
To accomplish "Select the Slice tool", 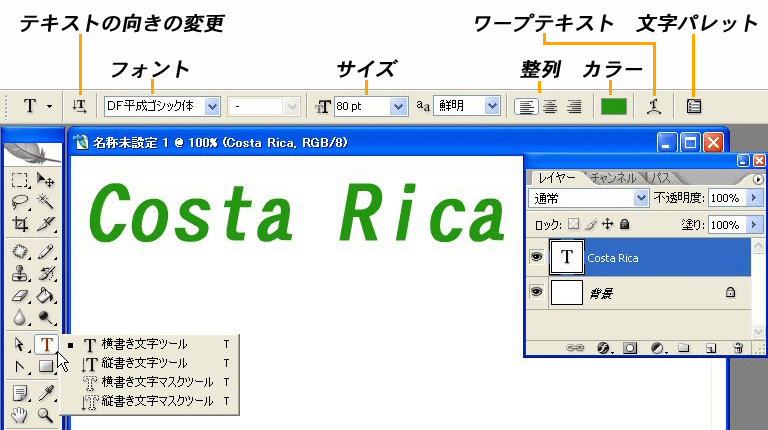I will 46,224.
